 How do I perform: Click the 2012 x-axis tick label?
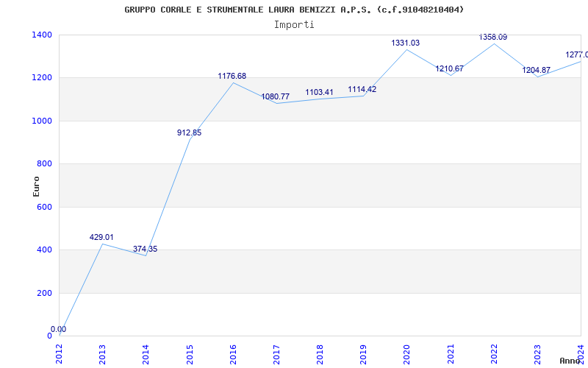pos(60,355)
